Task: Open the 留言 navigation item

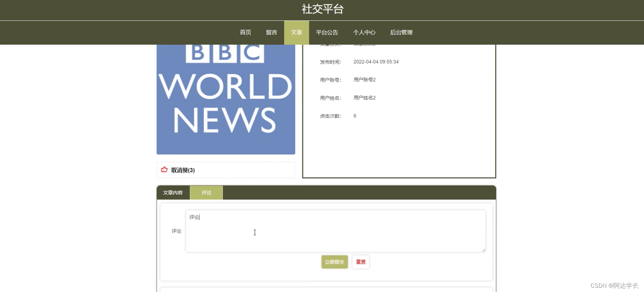Action: [271, 32]
